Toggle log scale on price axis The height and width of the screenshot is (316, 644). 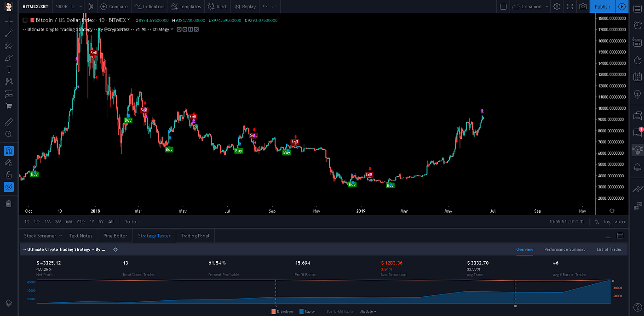(607, 222)
